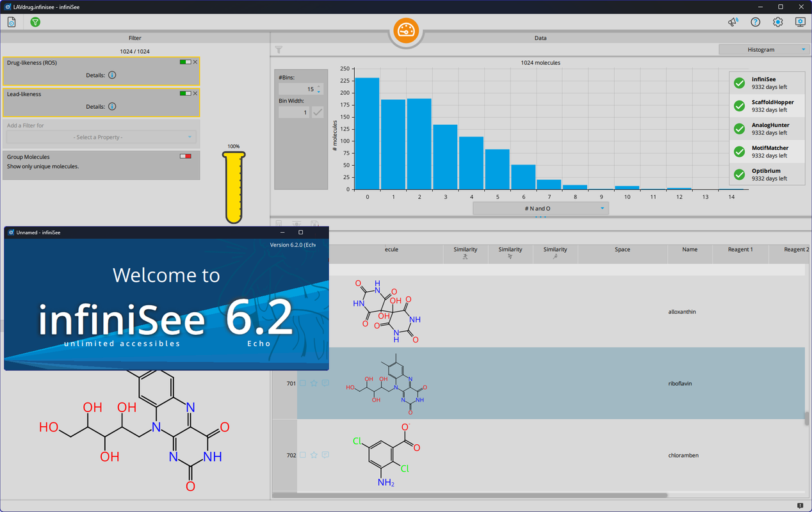The height and width of the screenshot is (512, 812).
Task: Remove the Lead-likeness filter
Action: click(x=195, y=93)
